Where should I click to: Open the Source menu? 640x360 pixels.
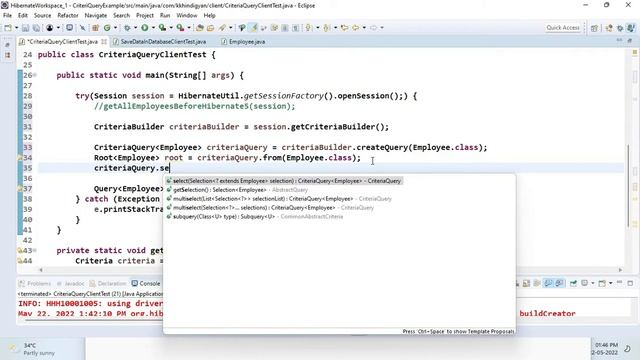tap(42, 16)
